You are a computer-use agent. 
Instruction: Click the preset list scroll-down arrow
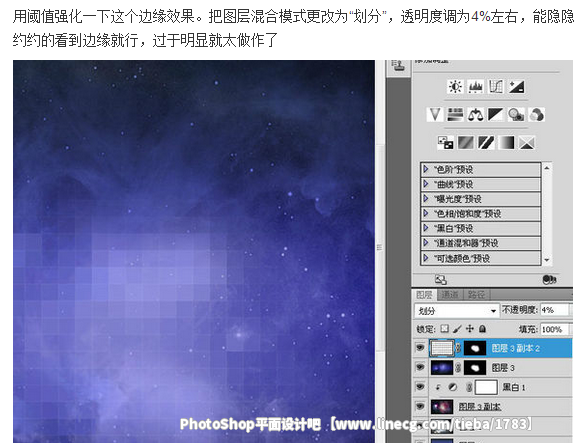[x=547, y=260]
